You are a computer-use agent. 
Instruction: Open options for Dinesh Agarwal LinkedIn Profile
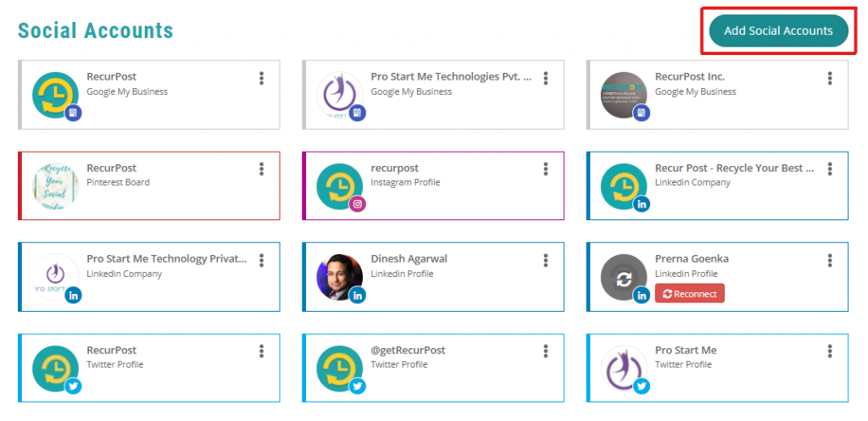[x=546, y=260]
